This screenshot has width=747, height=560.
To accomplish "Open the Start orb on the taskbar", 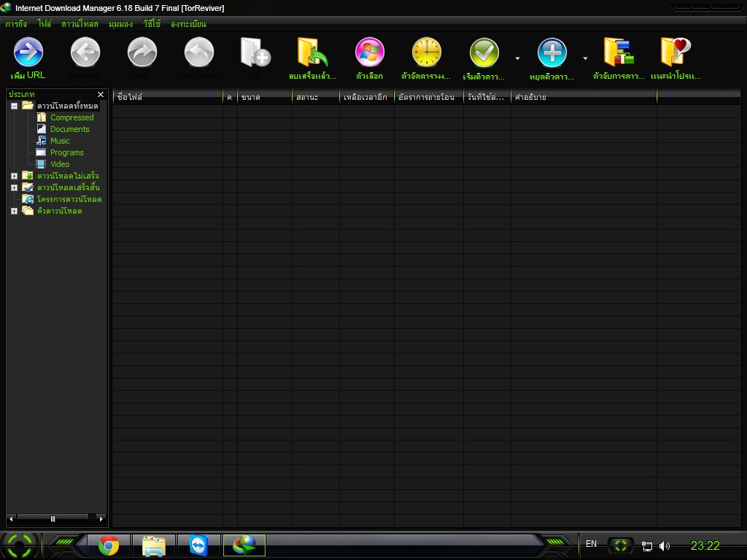I will click(x=20, y=545).
